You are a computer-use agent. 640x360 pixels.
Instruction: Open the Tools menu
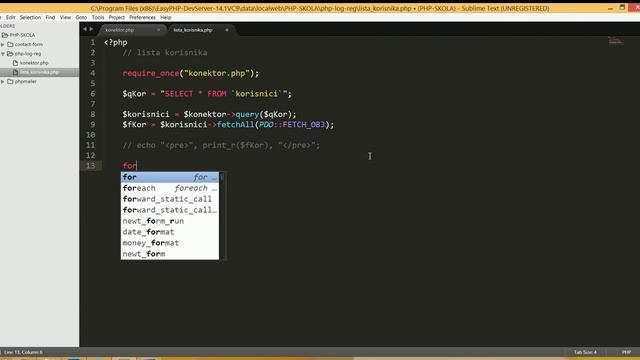pyautogui.click(x=98, y=18)
